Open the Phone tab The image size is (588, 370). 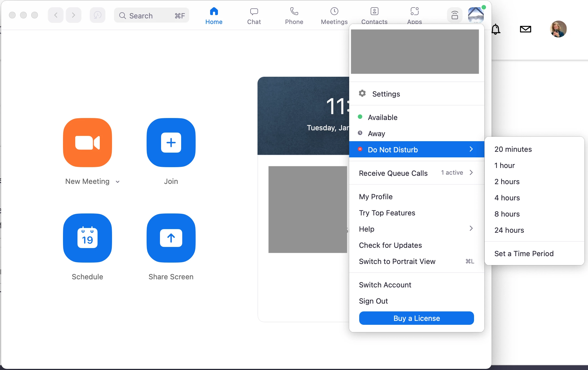[294, 16]
